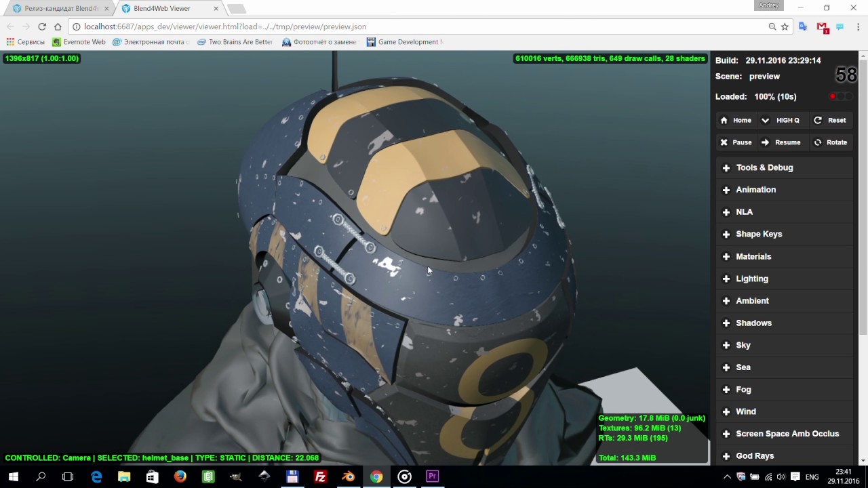Open File Explorer from the taskbar

pos(124,476)
